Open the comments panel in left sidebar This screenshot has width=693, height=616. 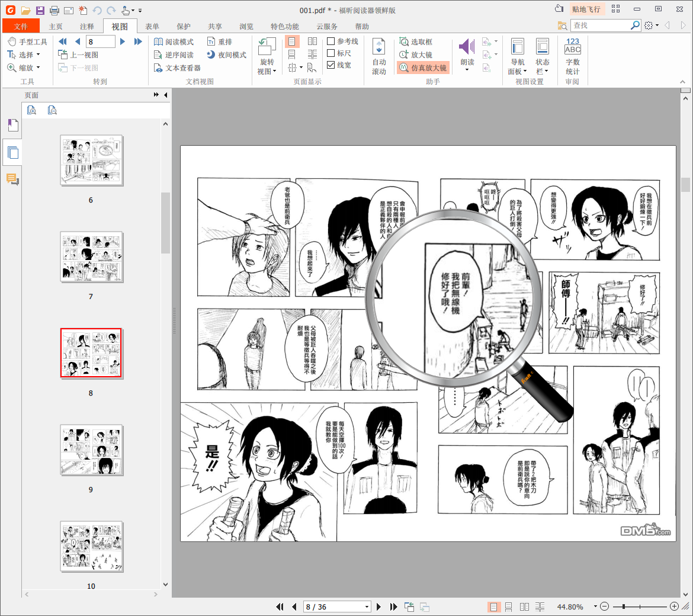12,179
